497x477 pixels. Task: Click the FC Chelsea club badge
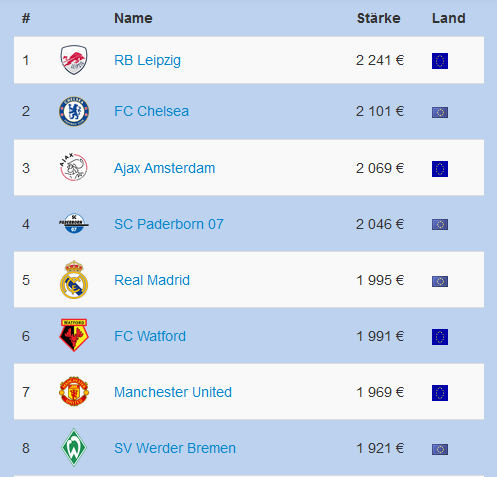click(x=74, y=111)
